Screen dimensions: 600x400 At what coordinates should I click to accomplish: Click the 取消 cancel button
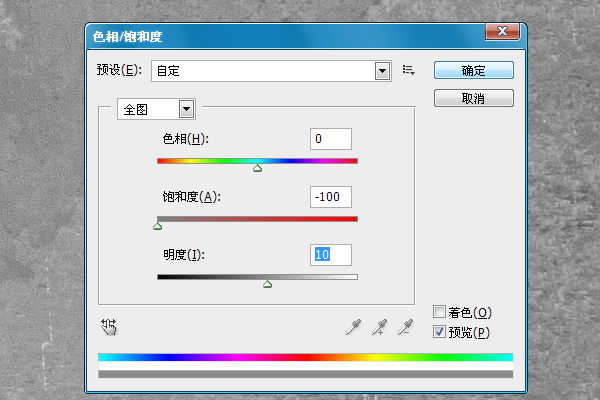click(474, 98)
